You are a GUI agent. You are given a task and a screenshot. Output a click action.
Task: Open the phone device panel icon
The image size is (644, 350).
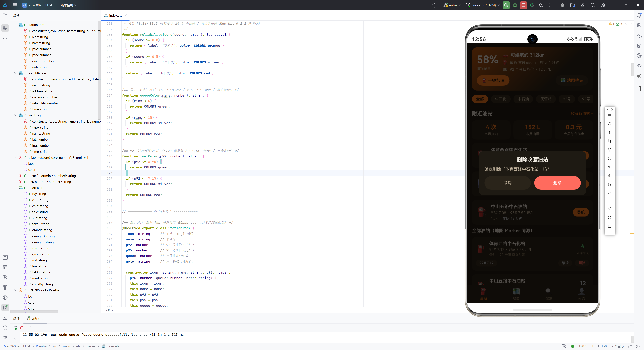click(x=639, y=89)
